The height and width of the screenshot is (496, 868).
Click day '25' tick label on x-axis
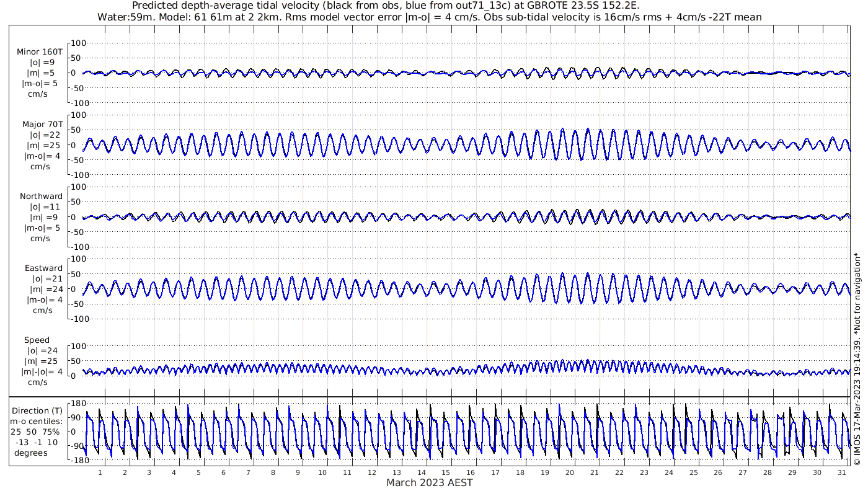pos(693,472)
